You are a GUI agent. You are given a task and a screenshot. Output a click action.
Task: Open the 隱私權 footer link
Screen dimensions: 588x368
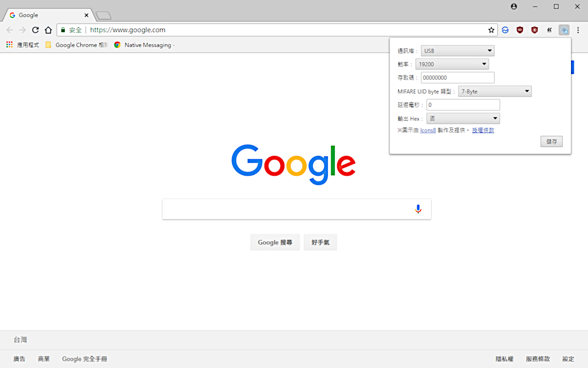(504, 359)
